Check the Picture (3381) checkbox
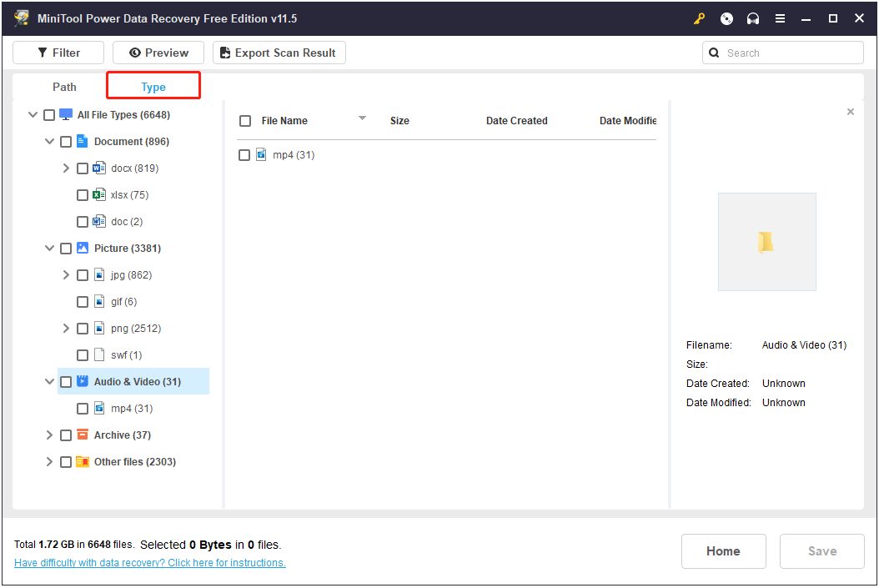 point(66,249)
